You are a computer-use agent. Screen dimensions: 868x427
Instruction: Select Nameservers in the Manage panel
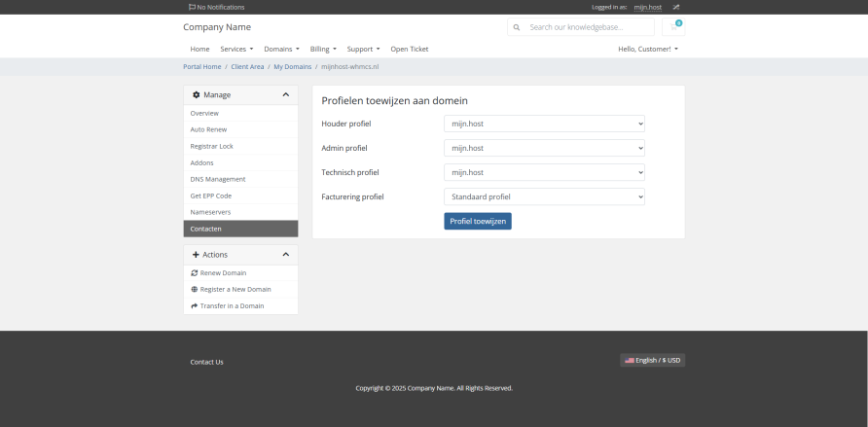click(211, 212)
